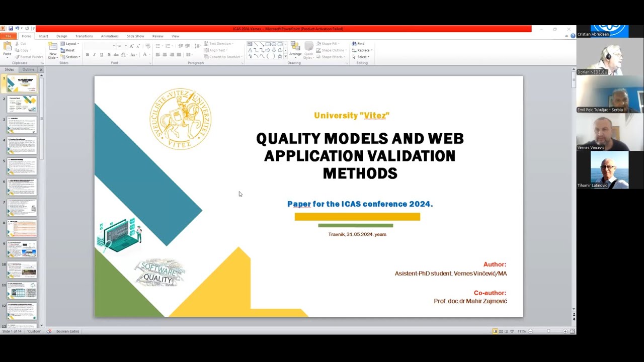Screen dimensions: 644x362
Task: Click the Fit slide to window icon
Action: pos(572,331)
